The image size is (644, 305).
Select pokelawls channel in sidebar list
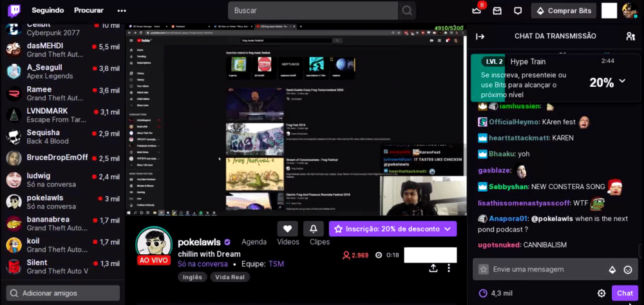tap(62, 201)
